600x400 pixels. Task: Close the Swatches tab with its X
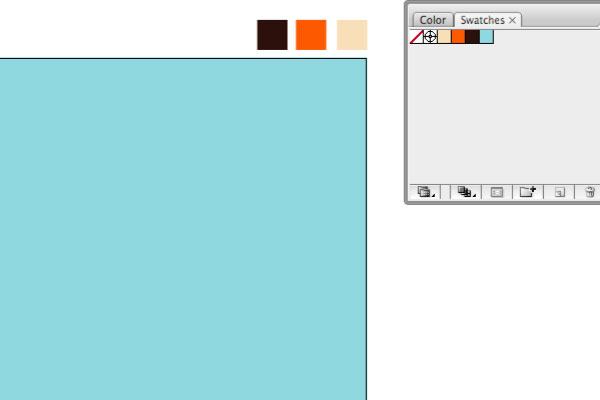512,20
